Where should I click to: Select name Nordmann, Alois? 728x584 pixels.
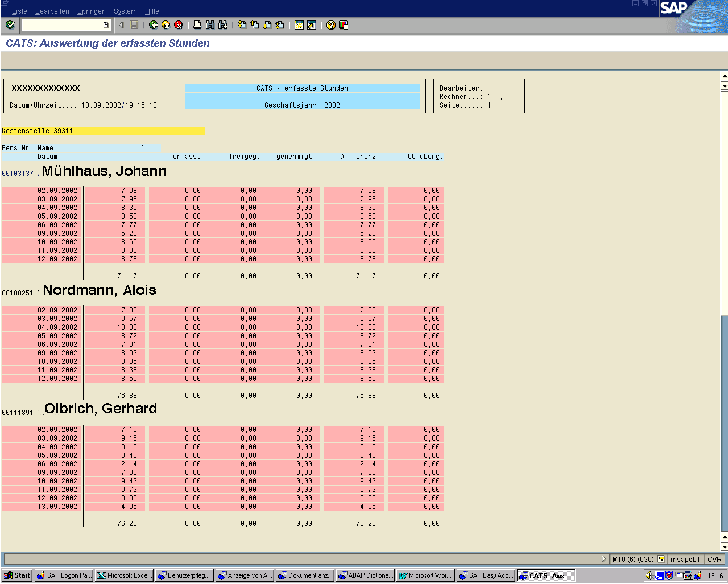coord(100,290)
